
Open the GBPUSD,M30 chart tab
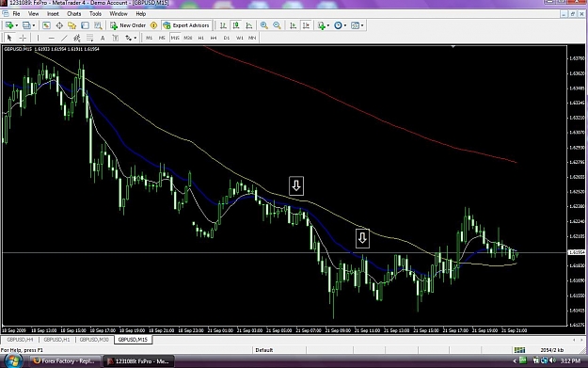click(x=94, y=340)
